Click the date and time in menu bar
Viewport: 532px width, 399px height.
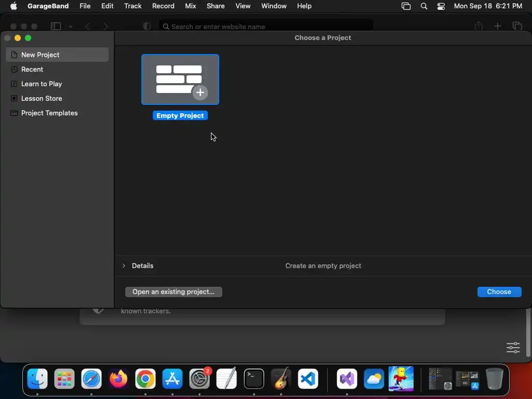[x=488, y=6]
